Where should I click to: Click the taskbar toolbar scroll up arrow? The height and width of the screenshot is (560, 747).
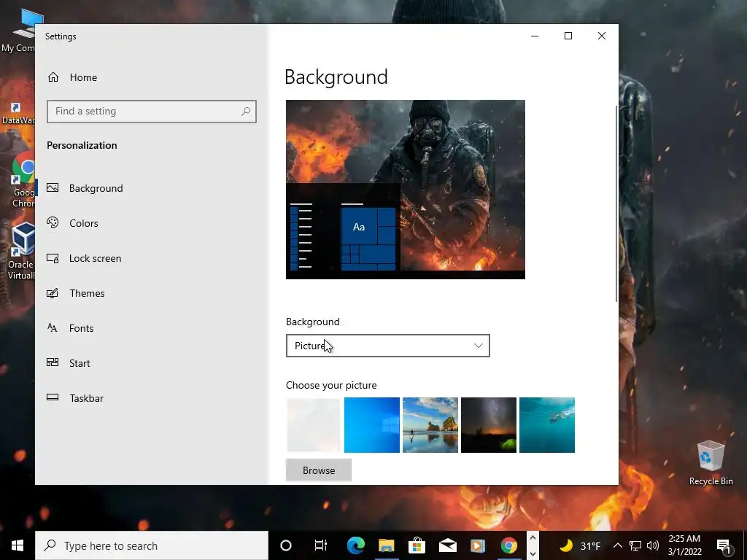(x=533, y=538)
